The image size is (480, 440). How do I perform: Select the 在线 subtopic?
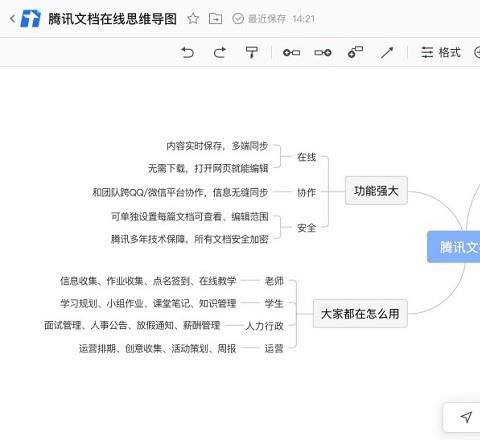pos(306,157)
